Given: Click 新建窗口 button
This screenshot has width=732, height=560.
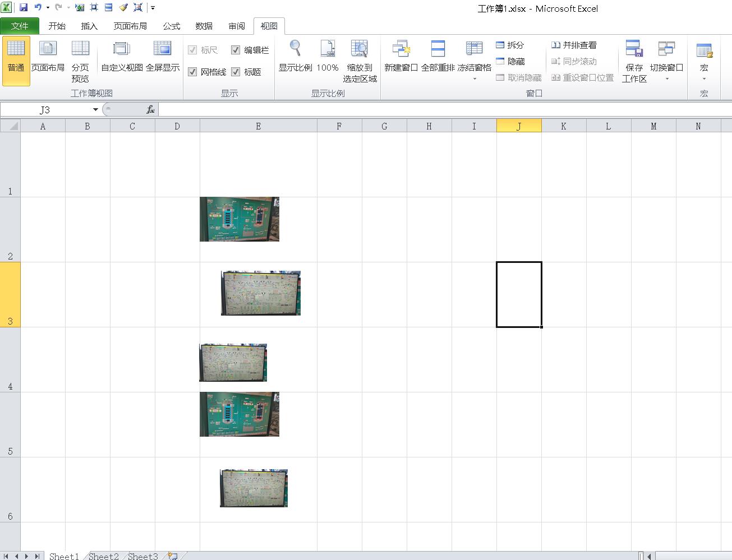Looking at the screenshot, I should point(401,56).
